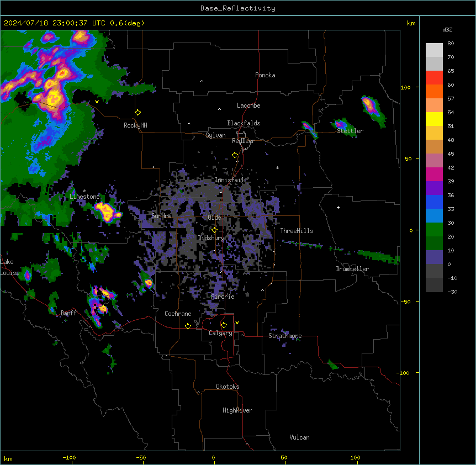Click the Banff label
The height and width of the screenshot is (465, 476).
(68, 313)
